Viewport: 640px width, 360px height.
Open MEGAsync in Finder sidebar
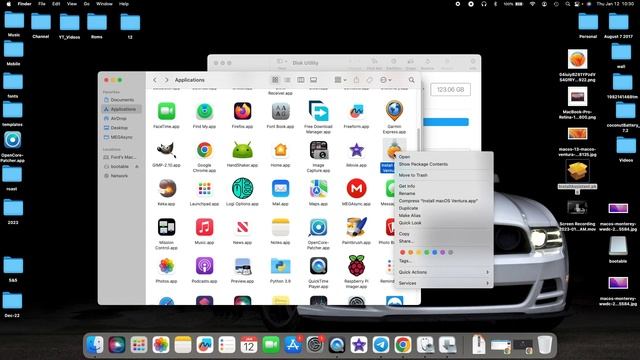coord(121,137)
